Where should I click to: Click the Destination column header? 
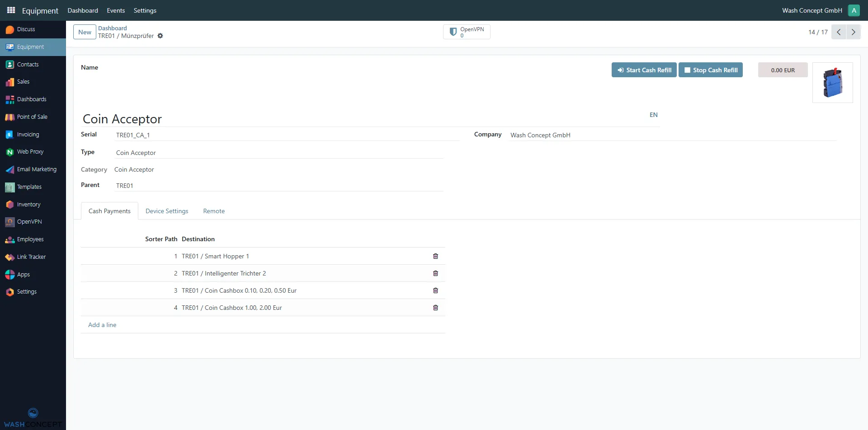click(198, 239)
